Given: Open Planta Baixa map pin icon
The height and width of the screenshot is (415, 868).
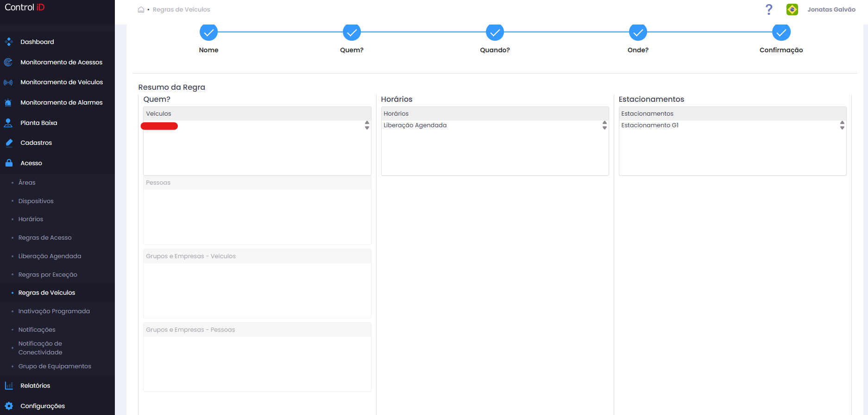Looking at the screenshot, I should [8, 123].
